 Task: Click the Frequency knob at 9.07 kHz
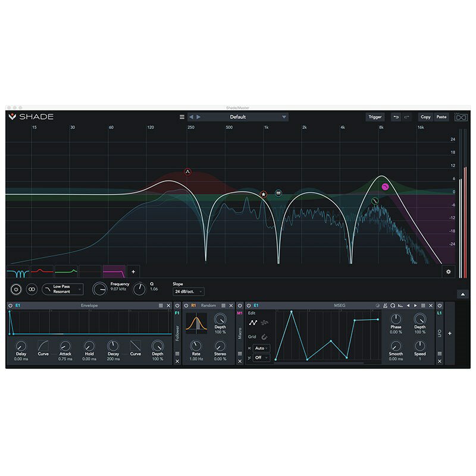(101, 289)
